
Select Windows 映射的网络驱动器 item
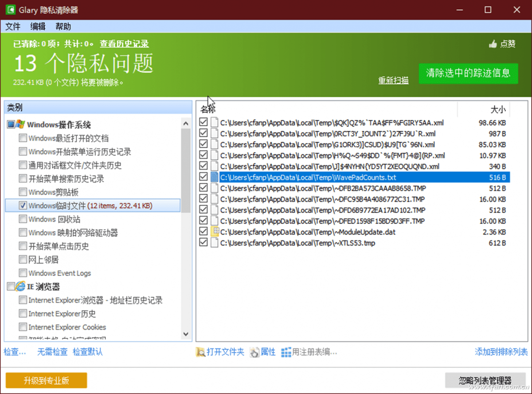(x=73, y=233)
